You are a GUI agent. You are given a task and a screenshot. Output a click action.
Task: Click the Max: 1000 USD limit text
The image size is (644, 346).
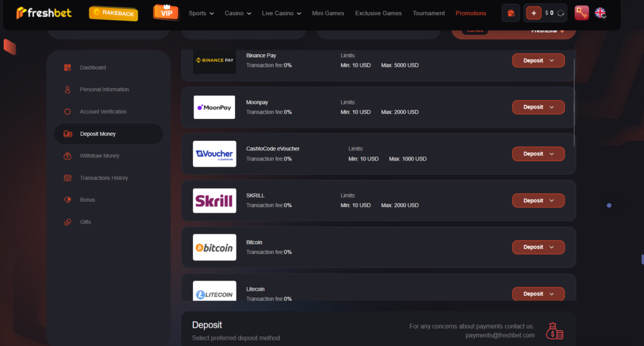pyautogui.click(x=408, y=159)
